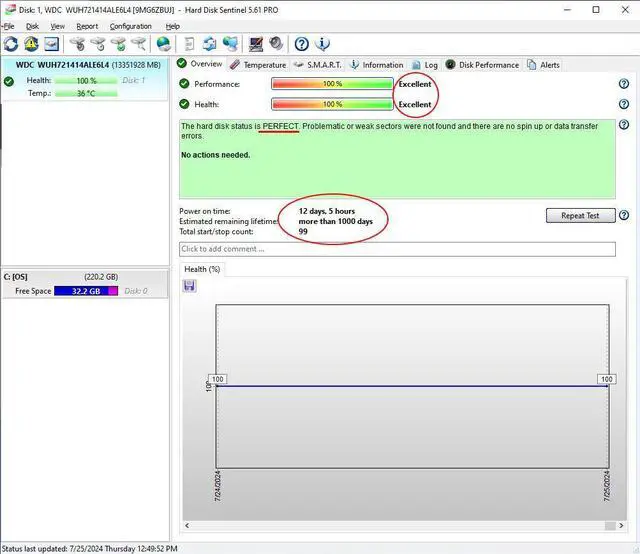Open the Configuration menu

130,26
